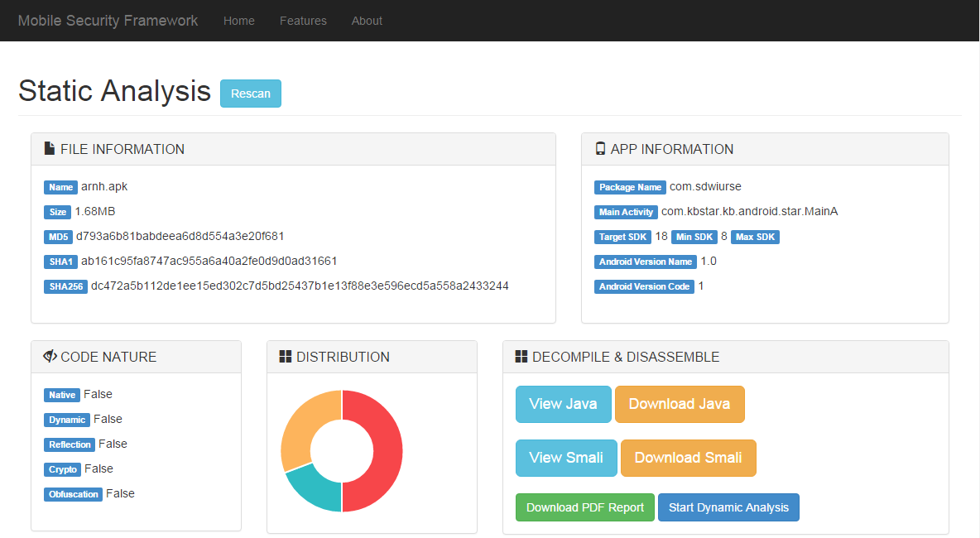The height and width of the screenshot is (538, 980).
Task: Click the DISTRIBUTION panel title
Action: 343,357
